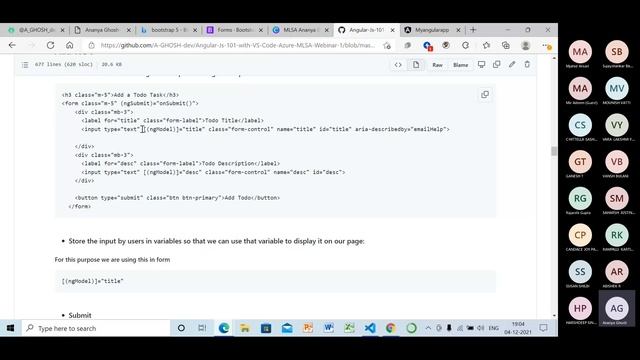Open Word from the taskbar

point(329,328)
